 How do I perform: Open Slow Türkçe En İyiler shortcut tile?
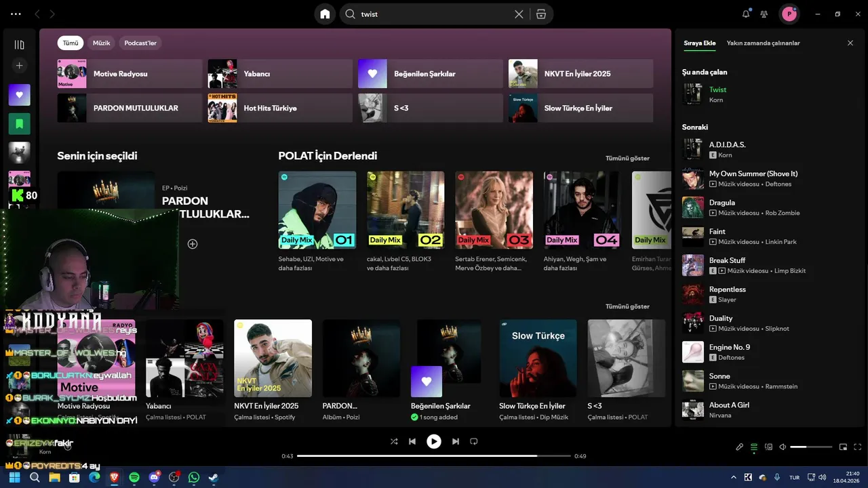(x=581, y=108)
